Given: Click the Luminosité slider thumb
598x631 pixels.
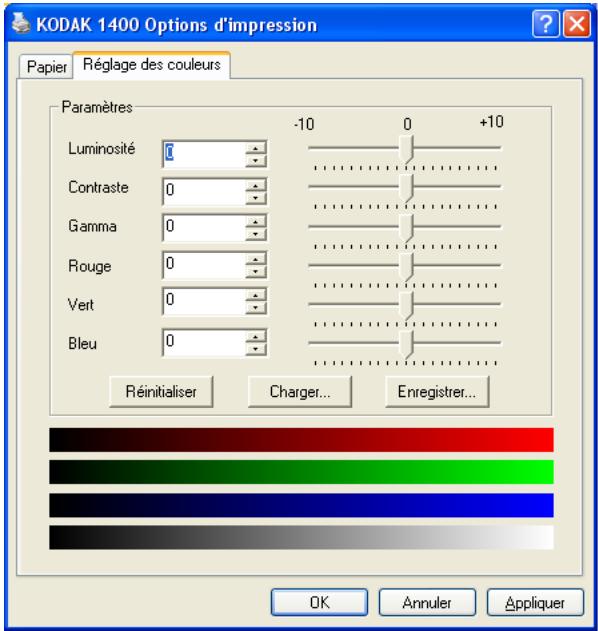Looking at the screenshot, I should (406, 149).
